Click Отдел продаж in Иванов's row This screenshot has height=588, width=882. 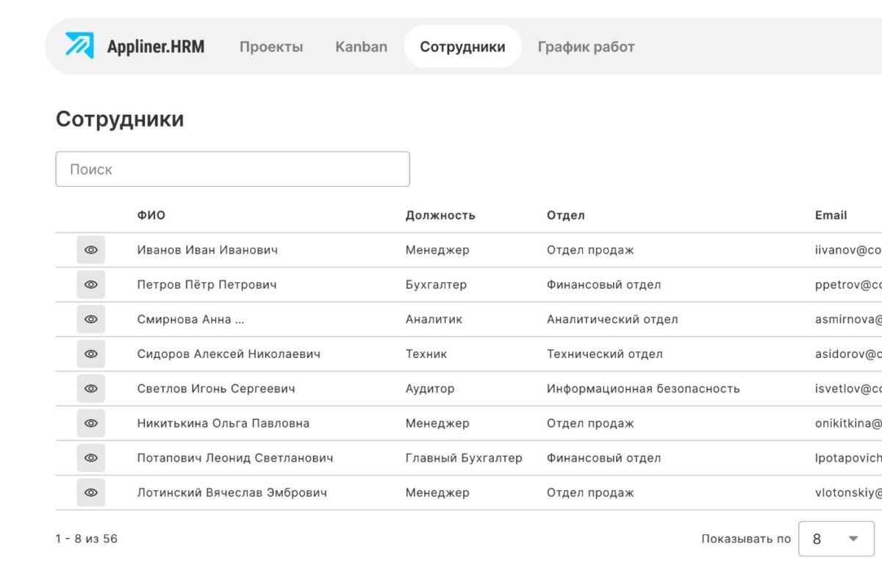[x=590, y=250]
